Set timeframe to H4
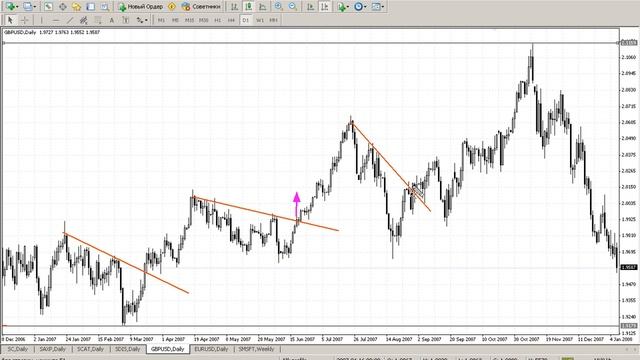This screenshot has width=640, height=360. pos(231,20)
